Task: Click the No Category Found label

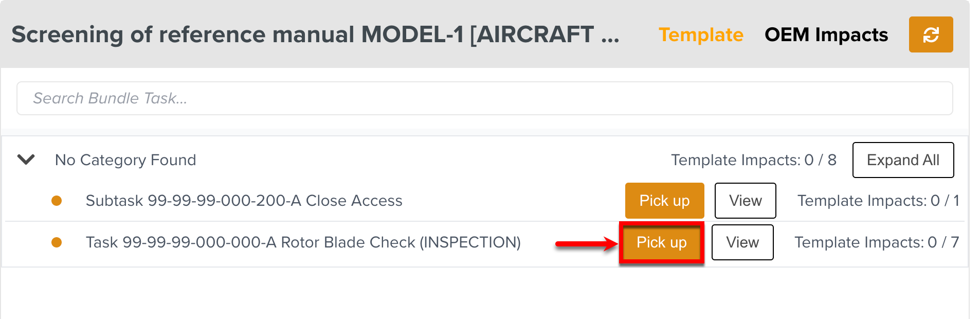Action: tap(125, 160)
